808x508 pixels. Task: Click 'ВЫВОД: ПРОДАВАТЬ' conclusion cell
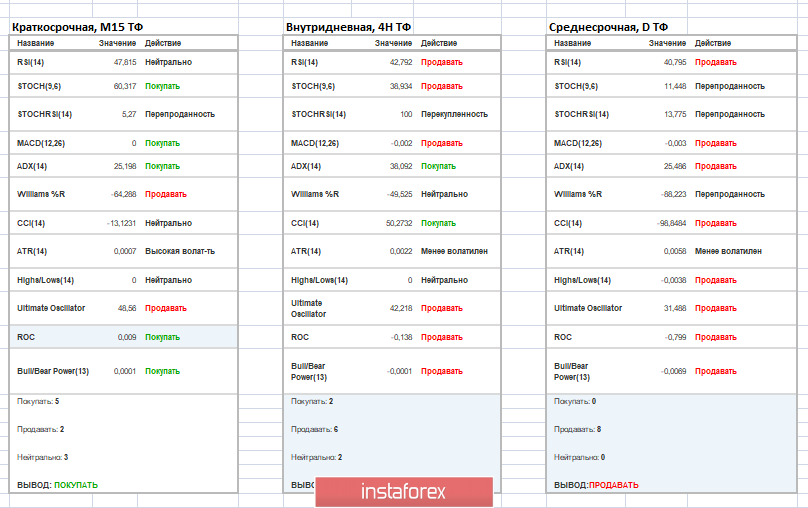coord(596,485)
